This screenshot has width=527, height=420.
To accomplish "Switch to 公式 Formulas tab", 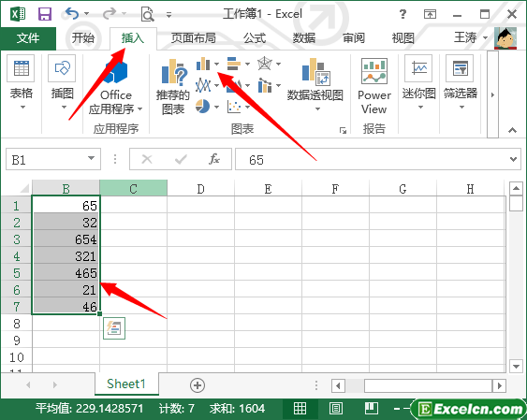I will point(255,38).
